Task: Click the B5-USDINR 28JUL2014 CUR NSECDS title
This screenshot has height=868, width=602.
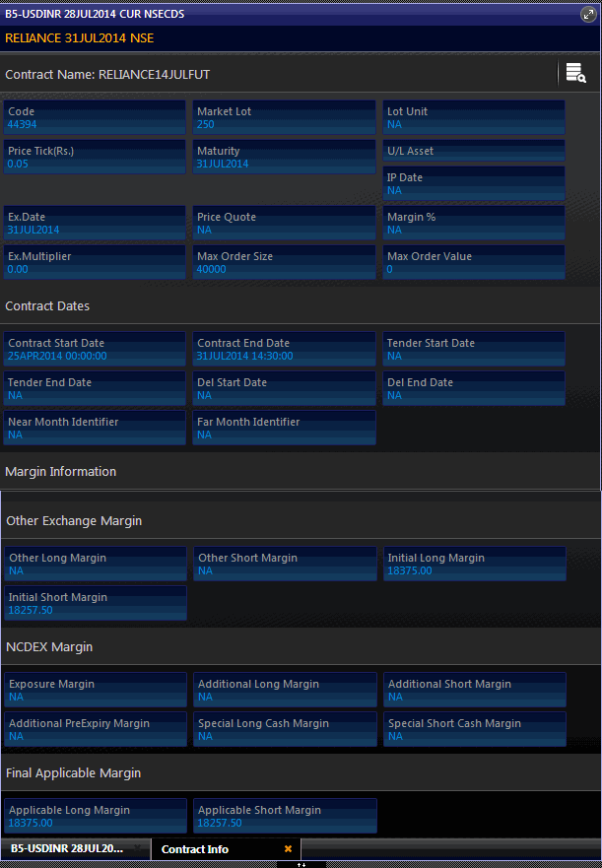Action: pos(95,14)
